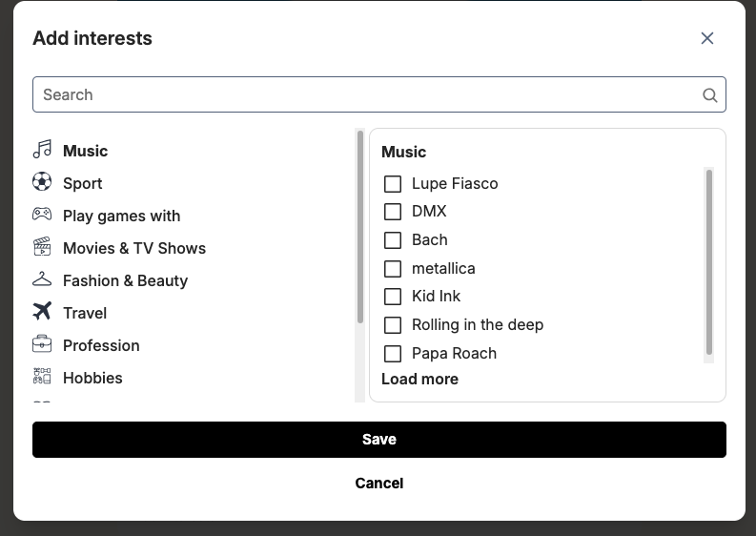
Task: Expand list with Load more
Action: pos(419,379)
